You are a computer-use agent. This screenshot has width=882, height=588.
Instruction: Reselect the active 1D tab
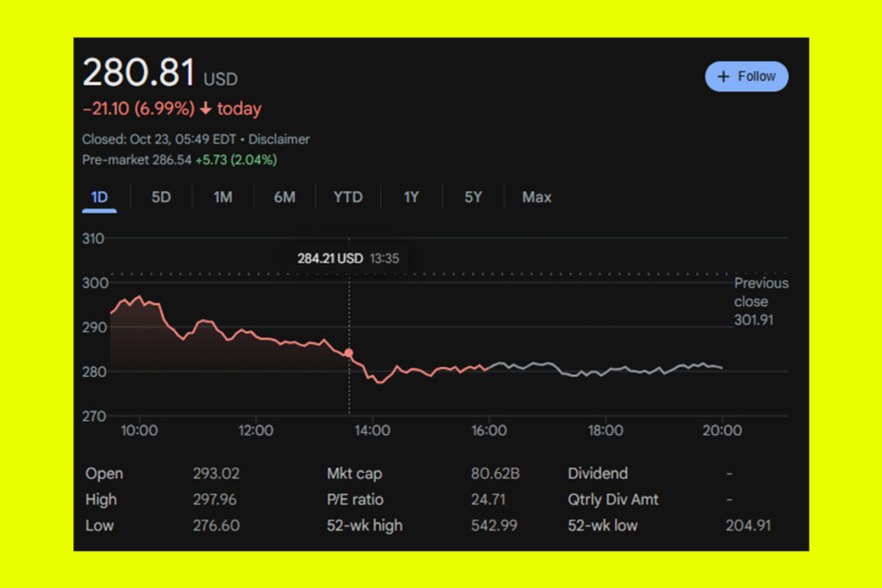pos(99,197)
